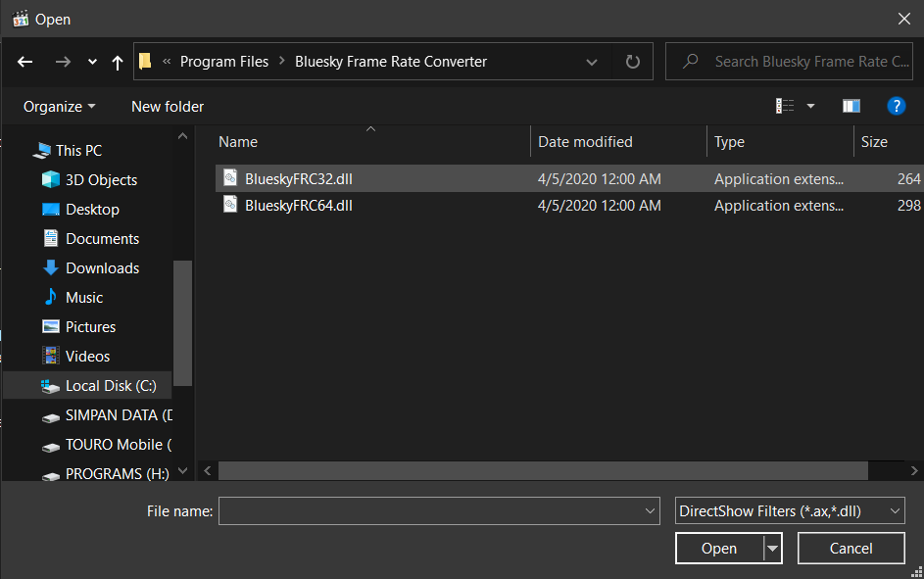
Task: Go forward with the arrow button
Action: [63, 62]
